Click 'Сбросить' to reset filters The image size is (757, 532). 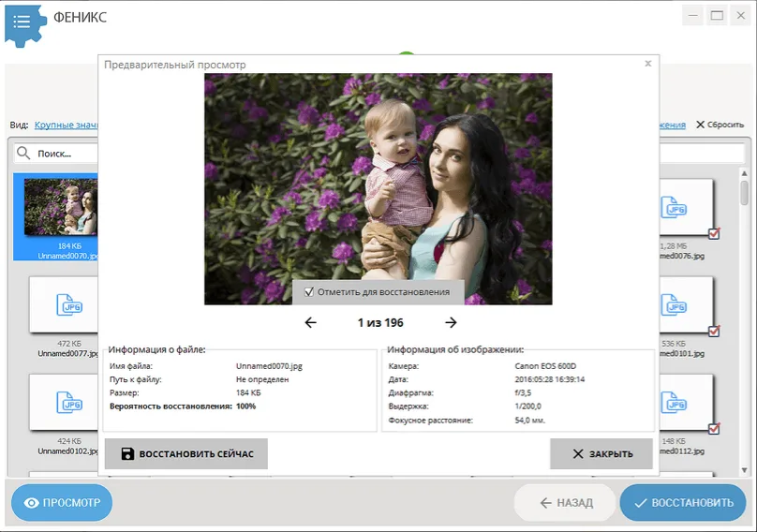coord(720,125)
